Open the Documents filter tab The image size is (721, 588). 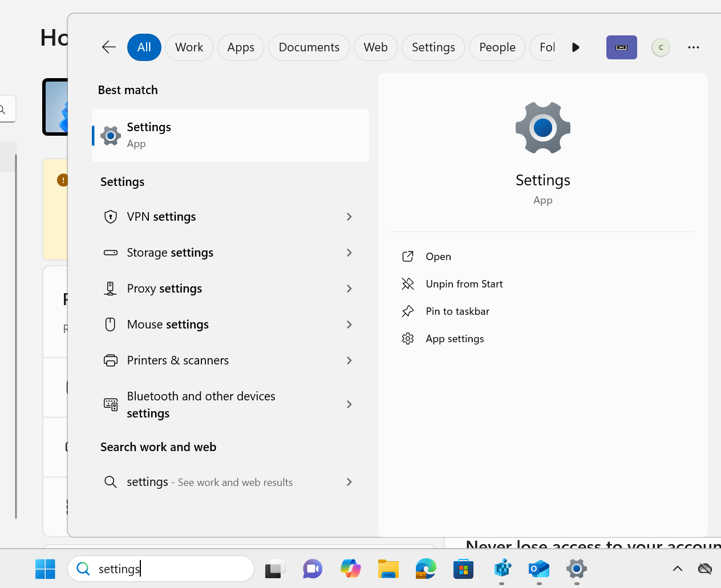[309, 47]
